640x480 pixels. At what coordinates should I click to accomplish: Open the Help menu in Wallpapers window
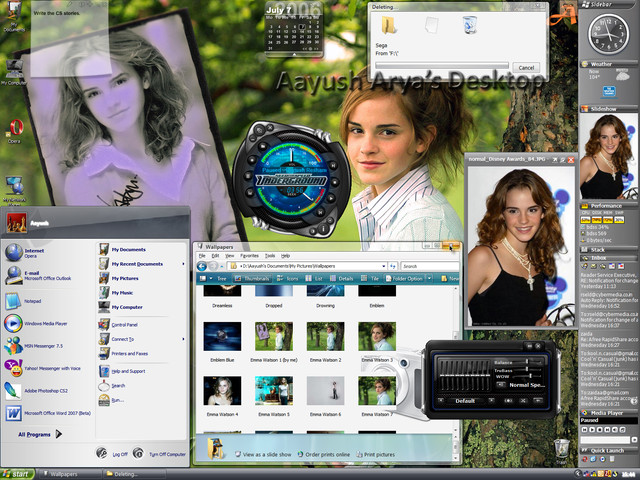click(x=285, y=256)
